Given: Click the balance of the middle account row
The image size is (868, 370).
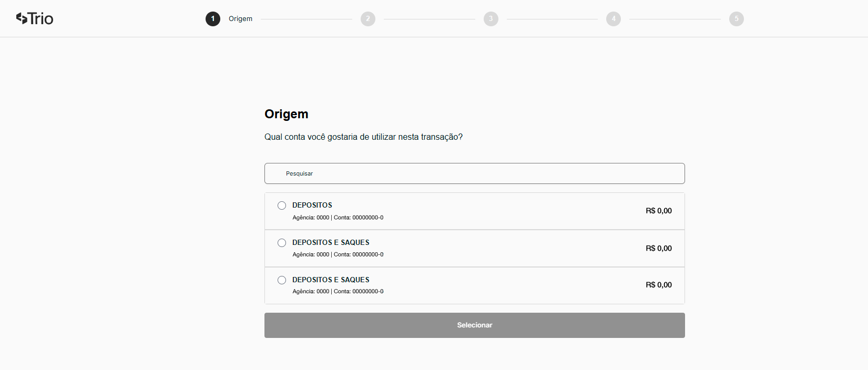Looking at the screenshot, I should coord(659,249).
